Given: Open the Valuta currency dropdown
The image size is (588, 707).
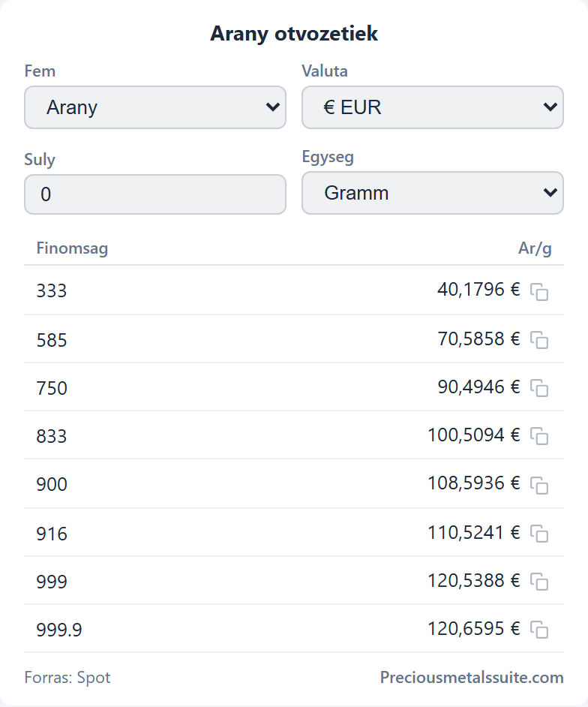Looking at the screenshot, I should [x=433, y=107].
